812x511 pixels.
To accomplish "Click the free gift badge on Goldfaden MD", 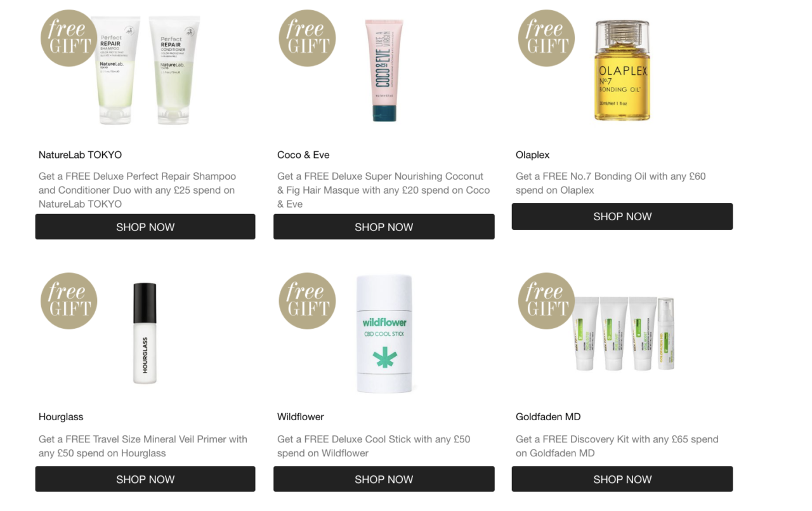I will tap(546, 301).
